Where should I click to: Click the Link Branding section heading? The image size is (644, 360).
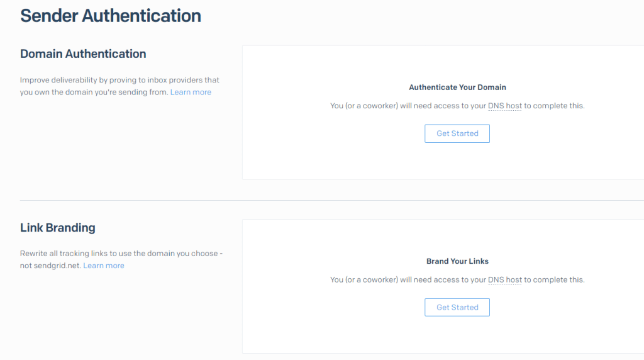pos(58,228)
